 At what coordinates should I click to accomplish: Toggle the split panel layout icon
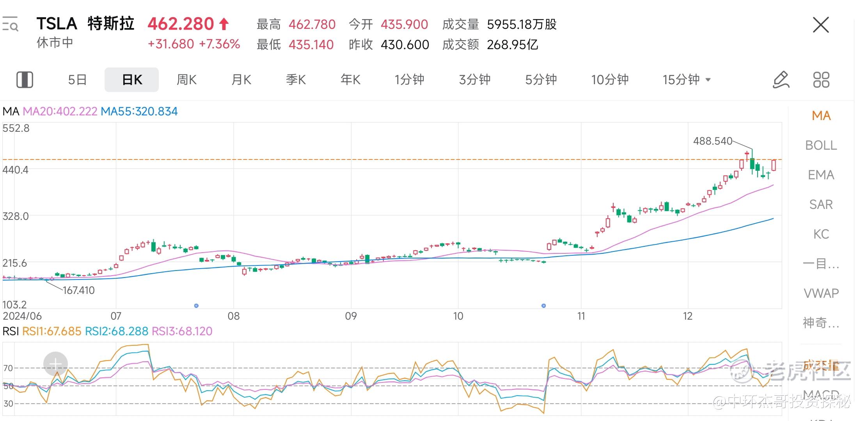click(x=25, y=80)
